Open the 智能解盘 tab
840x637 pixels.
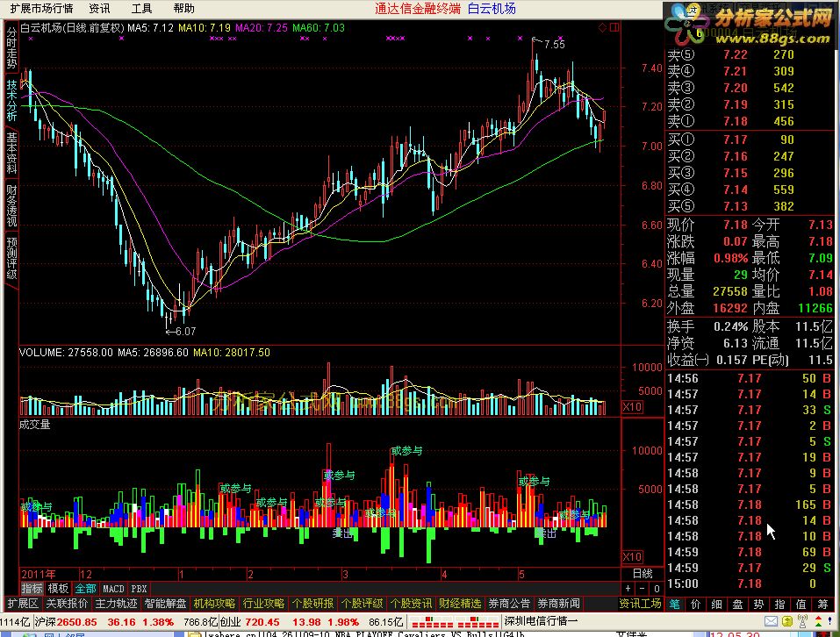coord(165,604)
